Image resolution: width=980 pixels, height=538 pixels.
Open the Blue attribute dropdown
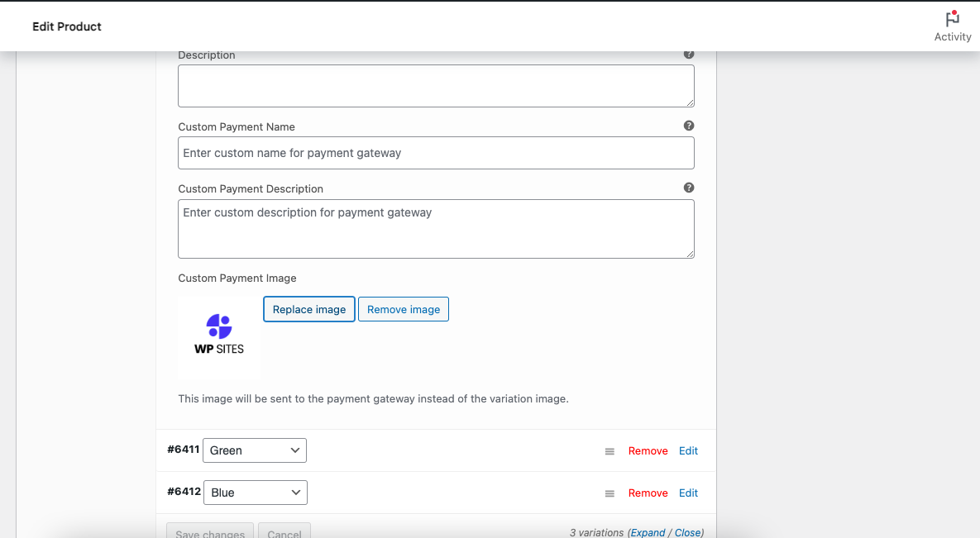[x=255, y=493]
